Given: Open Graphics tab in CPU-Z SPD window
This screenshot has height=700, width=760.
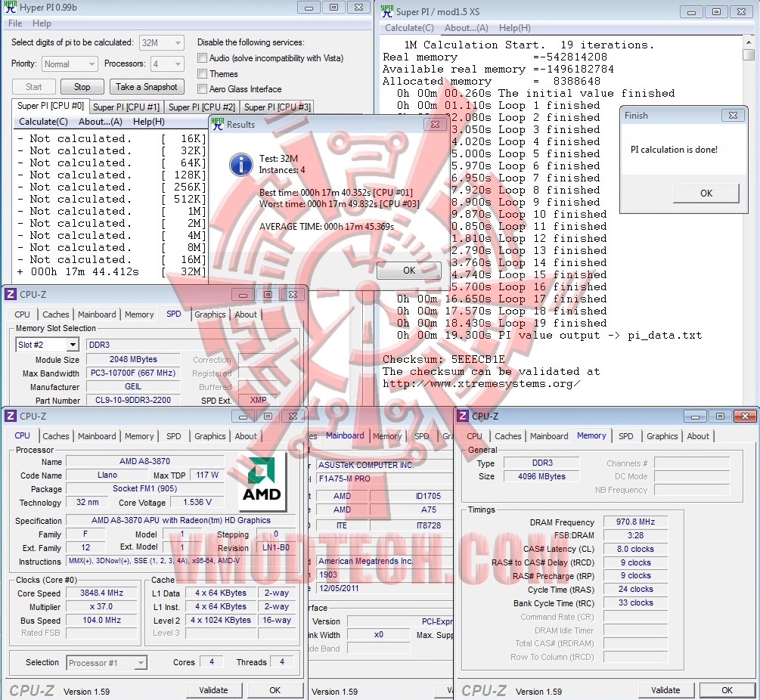Looking at the screenshot, I should (210, 314).
